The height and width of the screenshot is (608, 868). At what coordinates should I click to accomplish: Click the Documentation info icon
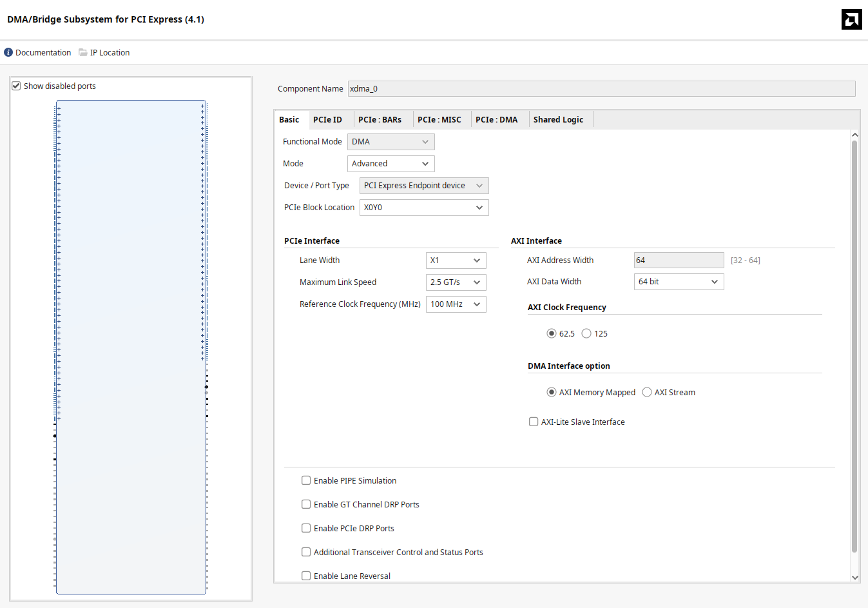tap(8, 52)
